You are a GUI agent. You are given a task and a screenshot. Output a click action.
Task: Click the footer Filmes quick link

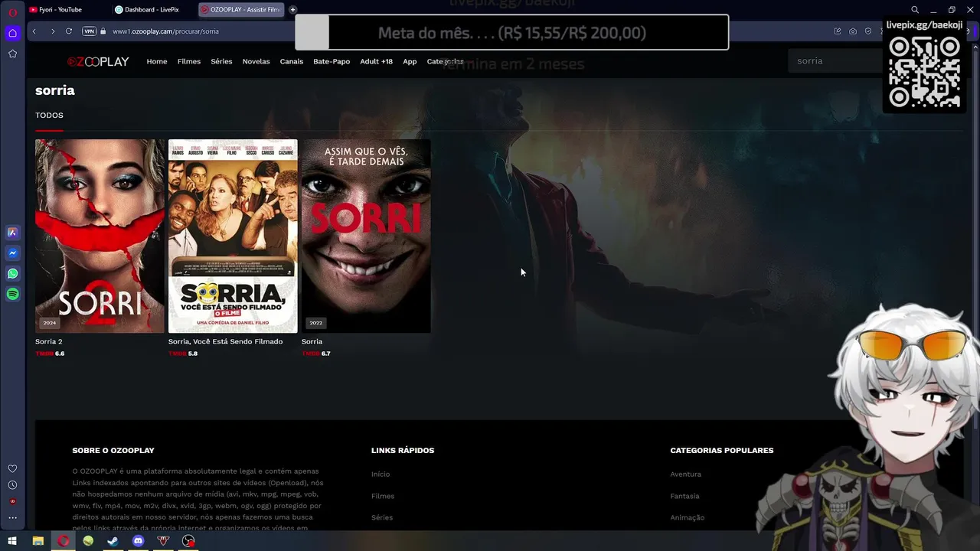[383, 496]
